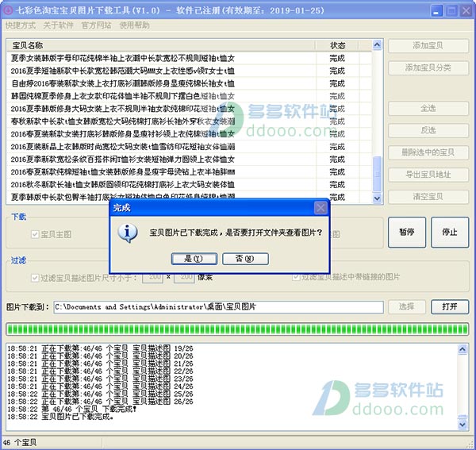476x450 pixels.
Task: Select row 夏季女装韩版字母印花纯棉半袖上衣
Action: click(x=189, y=58)
